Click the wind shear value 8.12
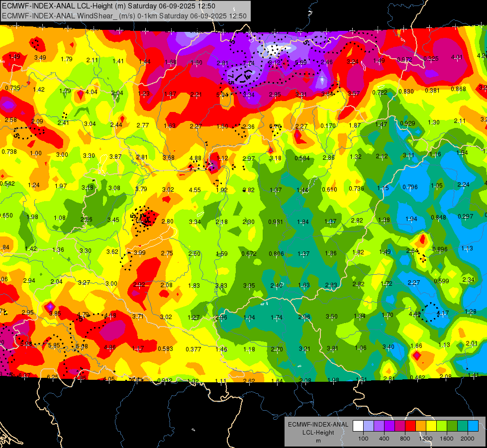This screenshot has height=448, width=487. (x=275, y=63)
